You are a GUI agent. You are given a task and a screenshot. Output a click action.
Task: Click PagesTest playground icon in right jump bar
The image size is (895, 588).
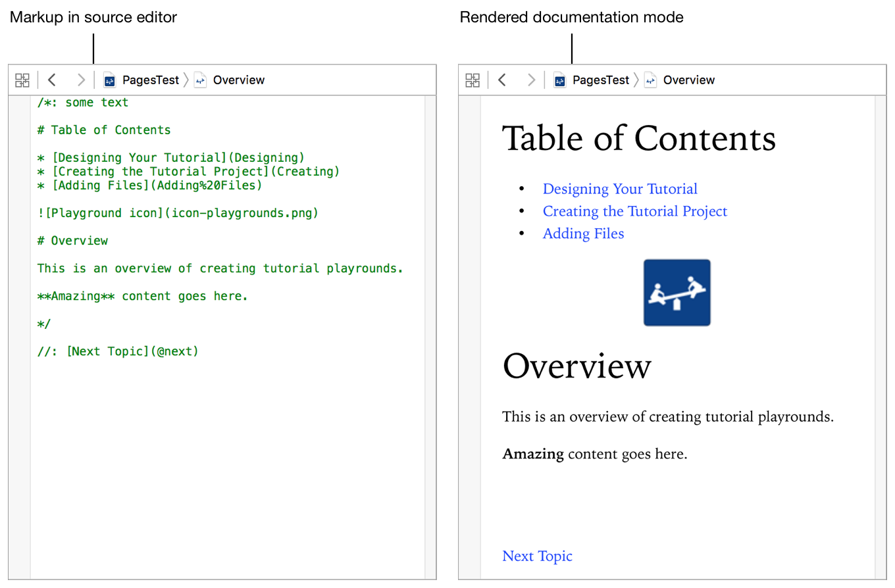tap(560, 80)
